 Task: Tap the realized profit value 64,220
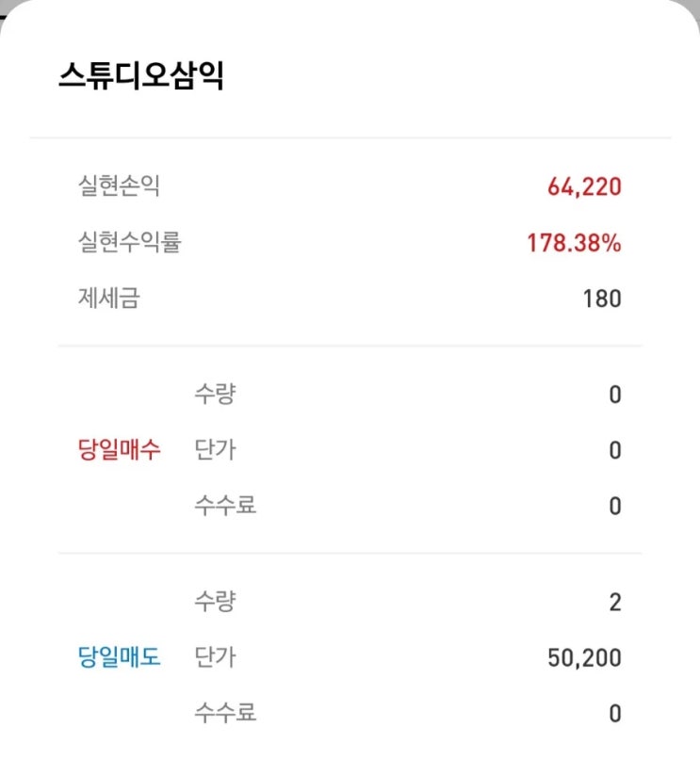584,186
